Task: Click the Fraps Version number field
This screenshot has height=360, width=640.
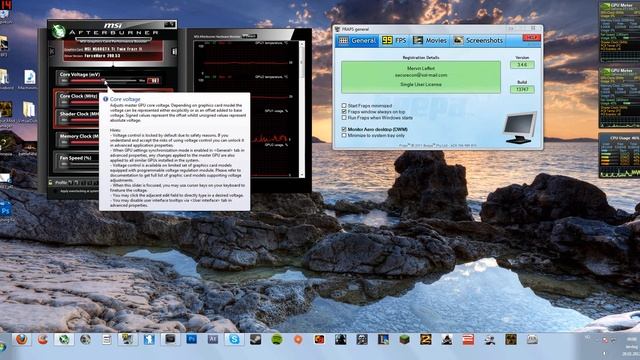Action: tap(522, 64)
